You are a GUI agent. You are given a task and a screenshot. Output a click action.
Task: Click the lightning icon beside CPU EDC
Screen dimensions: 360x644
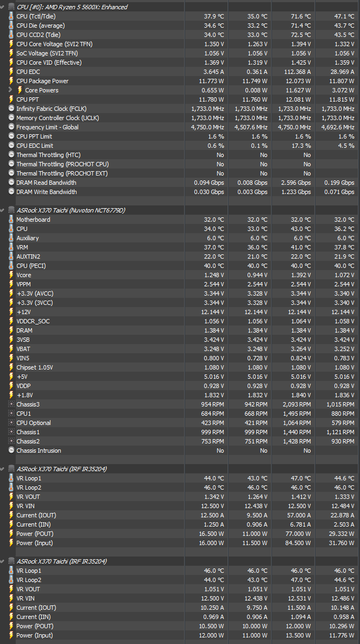coord(11,71)
